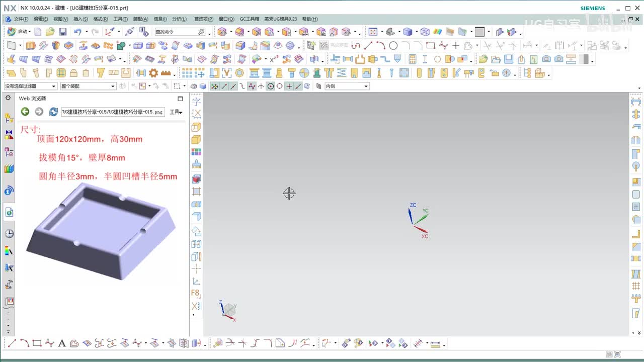The image size is (644, 362).
Task: Toggle the Mid Point snap option
Action: pos(233,86)
